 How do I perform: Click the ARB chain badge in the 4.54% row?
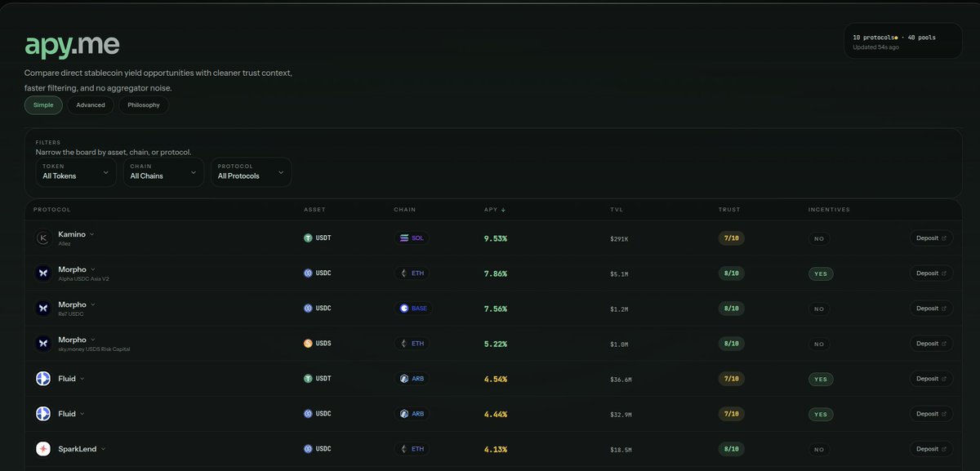coord(412,379)
